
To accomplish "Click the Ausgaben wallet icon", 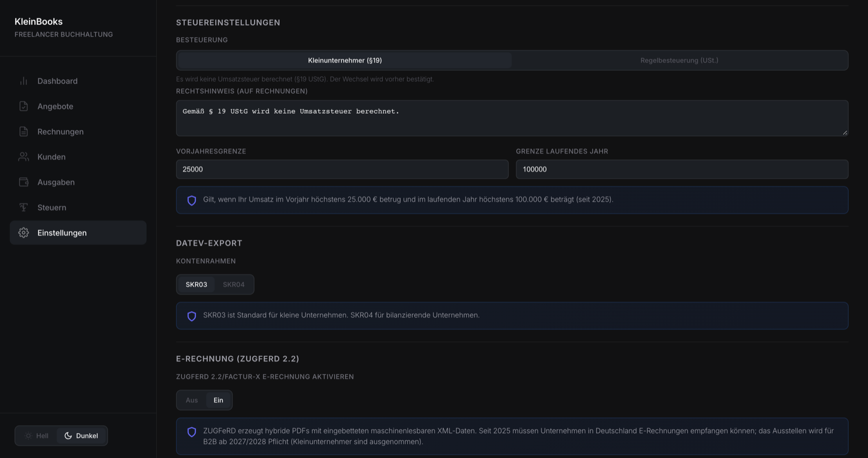I will click(x=24, y=182).
